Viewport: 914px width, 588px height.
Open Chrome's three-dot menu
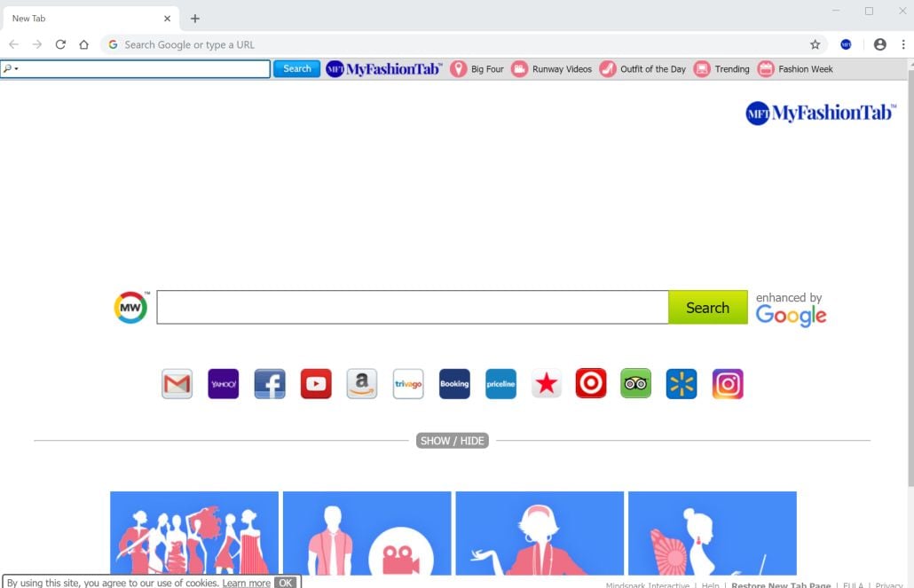point(903,44)
